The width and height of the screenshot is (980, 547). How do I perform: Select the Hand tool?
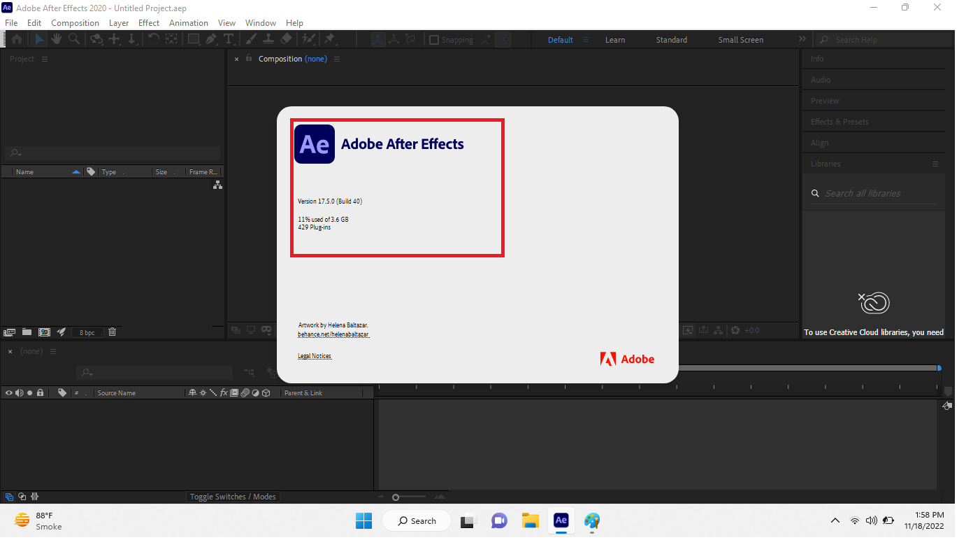(56, 40)
